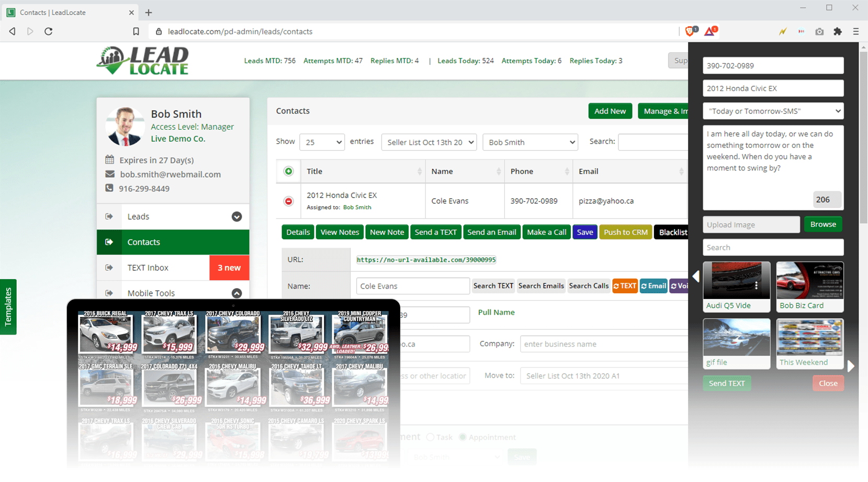Collapse row with red minus icon
The image size is (868, 482).
(x=288, y=201)
